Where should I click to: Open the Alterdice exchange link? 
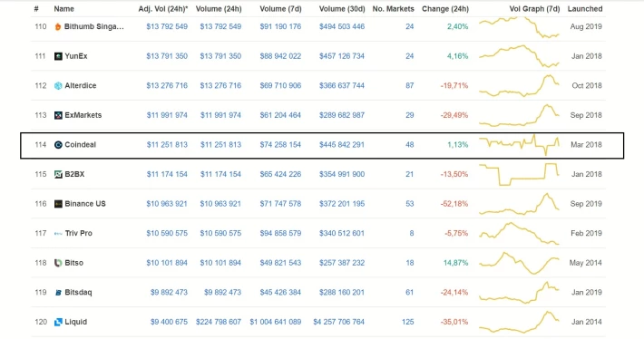coord(81,86)
